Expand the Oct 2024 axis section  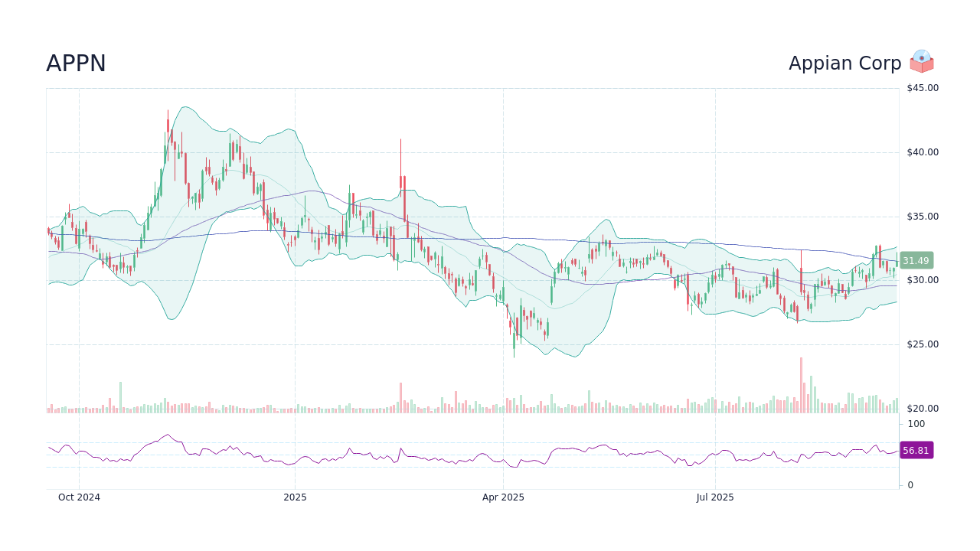80,497
